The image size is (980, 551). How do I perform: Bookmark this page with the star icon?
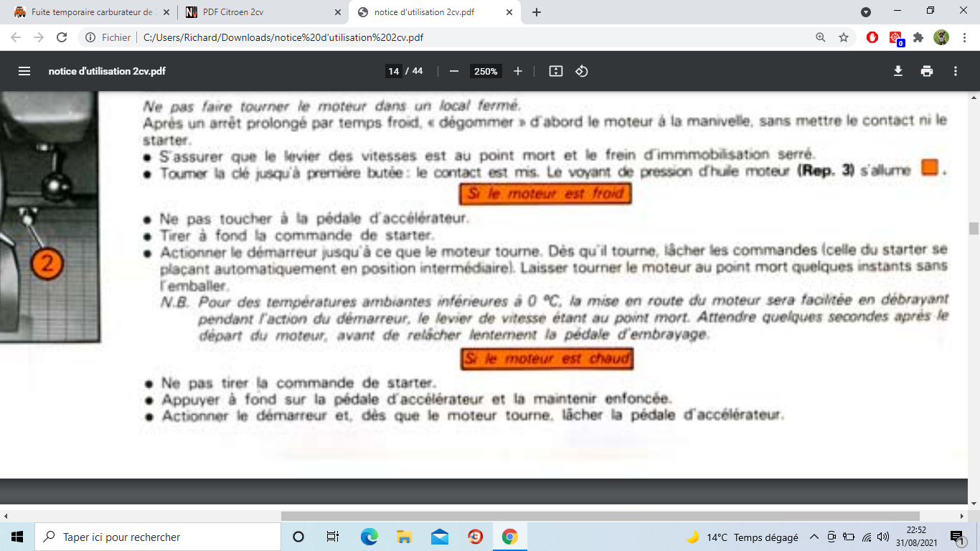(x=844, y=37)
